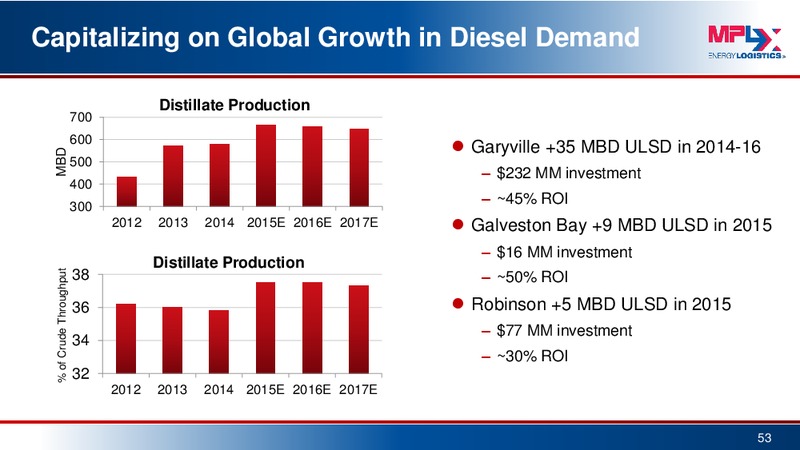Select 'Robinson +5 MBD ULSD in 2015'
The height and width of the screenshot is (450, 800).
[x=601, y=304]
